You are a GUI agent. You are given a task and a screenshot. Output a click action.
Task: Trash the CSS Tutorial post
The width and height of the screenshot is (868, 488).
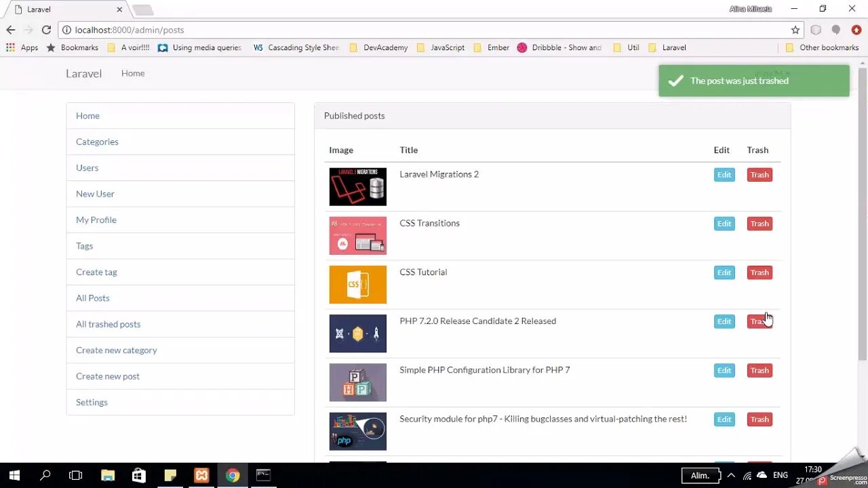click(759, 272)
